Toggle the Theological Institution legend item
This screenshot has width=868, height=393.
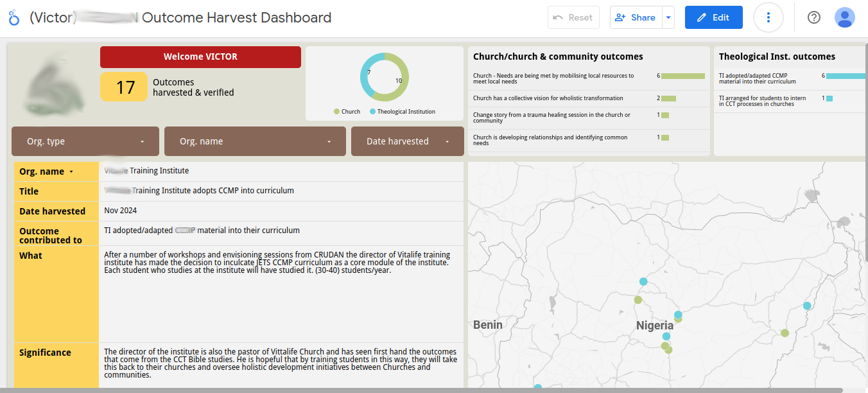click(x=402, y=112)
